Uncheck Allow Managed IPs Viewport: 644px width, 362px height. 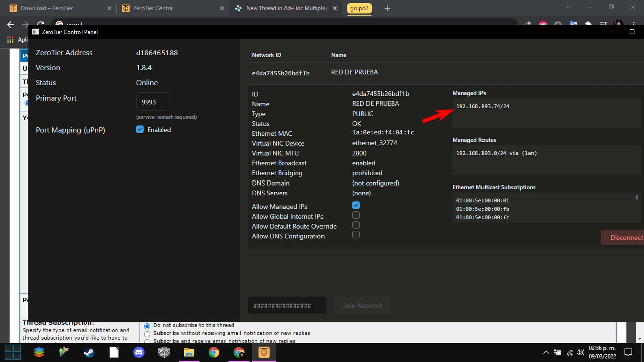tap(356, 205)
